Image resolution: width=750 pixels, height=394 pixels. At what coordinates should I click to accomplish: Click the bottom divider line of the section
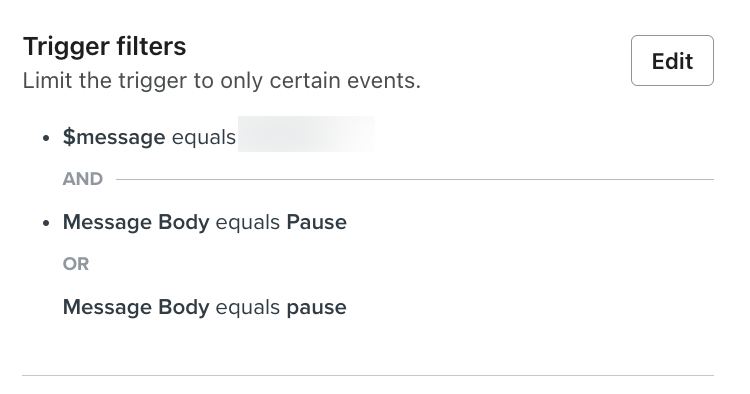coord(368,375)
